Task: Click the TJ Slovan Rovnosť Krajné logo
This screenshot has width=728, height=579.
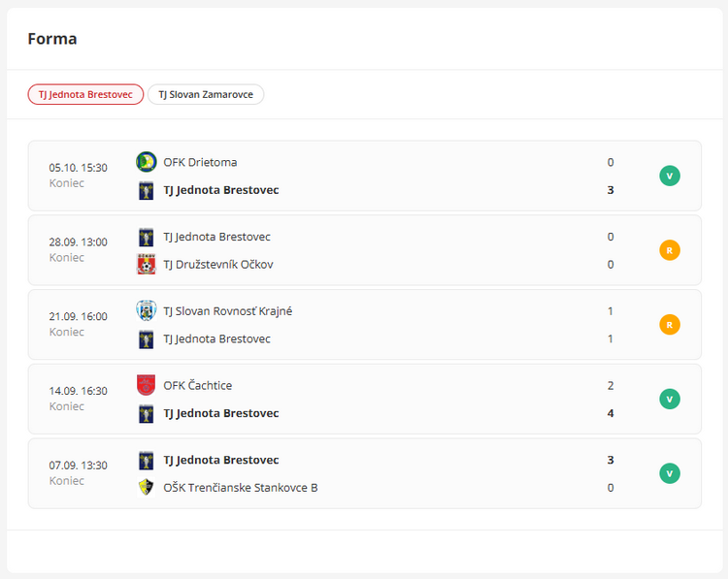Action: point(147,311)
